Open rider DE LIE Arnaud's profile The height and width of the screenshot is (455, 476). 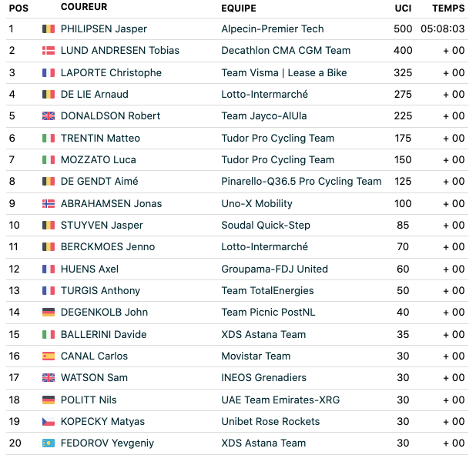pyautogui.click(x=95, y=95)
